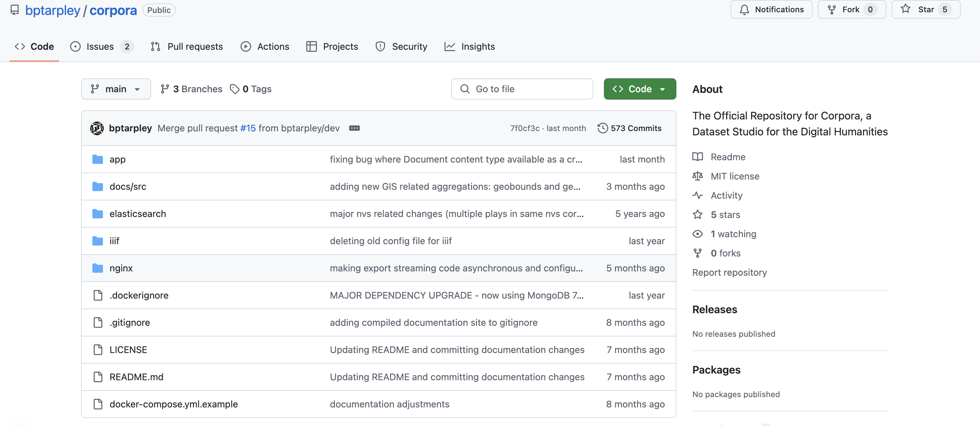Open the repository icon next to bptarpley/corpora
The width and height of the screenshot is (980, 426).
[x=15, y=10]
